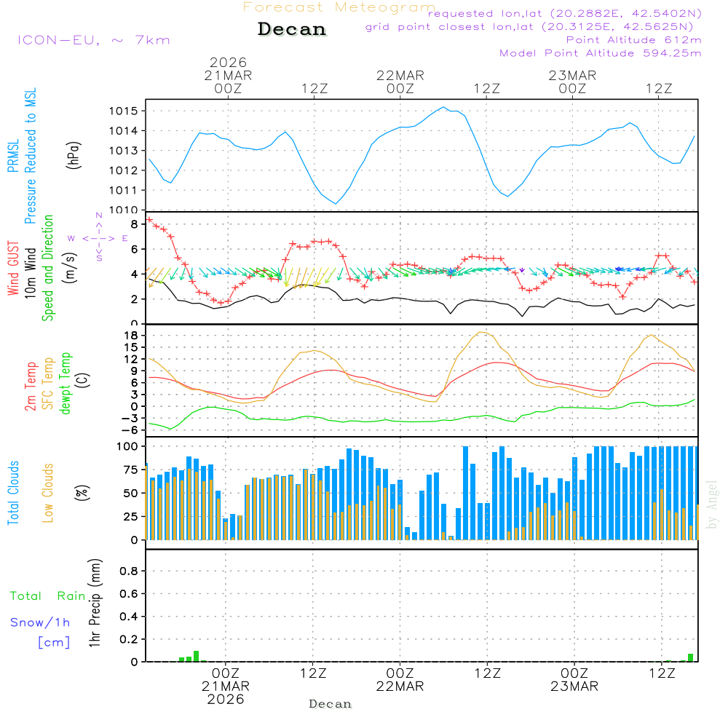Select the Model Point Altitude 594.25m text
This screenshot has height=728, width=728.
(600, 53)
